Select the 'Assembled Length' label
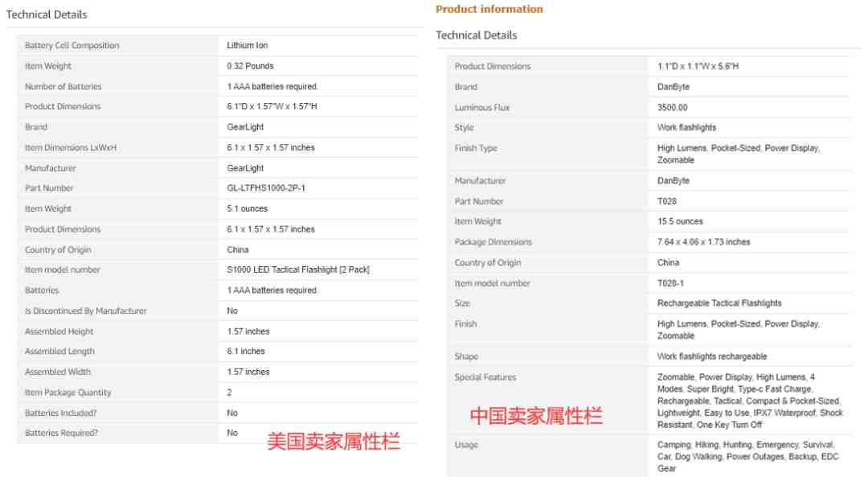The image size is (868, 477). [59, 352]
